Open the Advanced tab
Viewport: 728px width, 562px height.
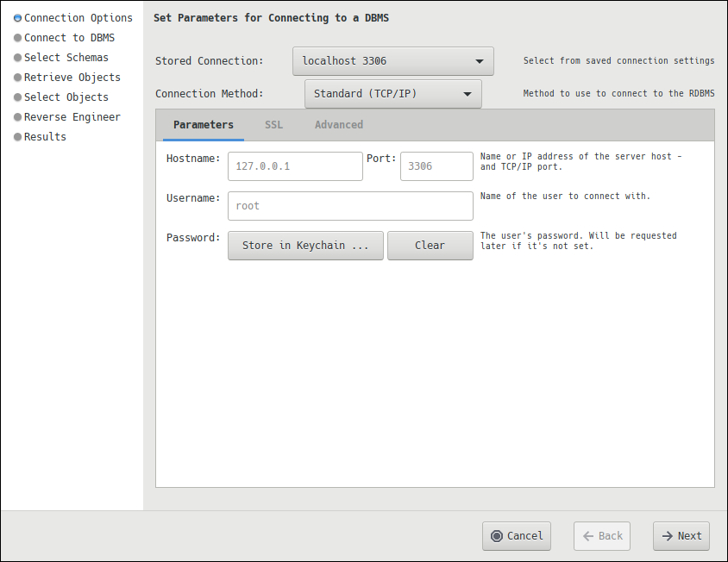[338, 125]
